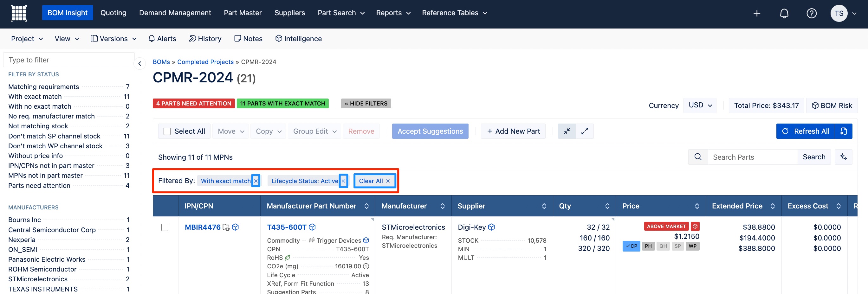Toggle the QH price channel

point(663,246)
